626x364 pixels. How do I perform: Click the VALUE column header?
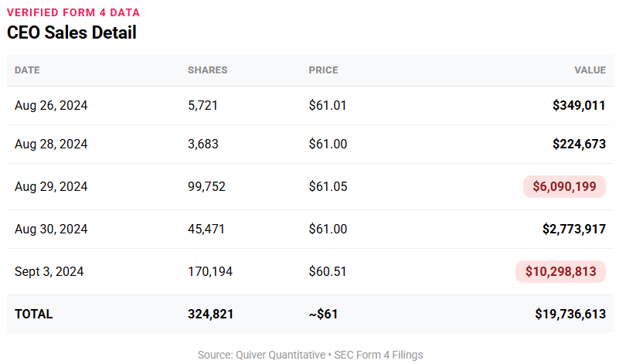(x=590, y=70)
